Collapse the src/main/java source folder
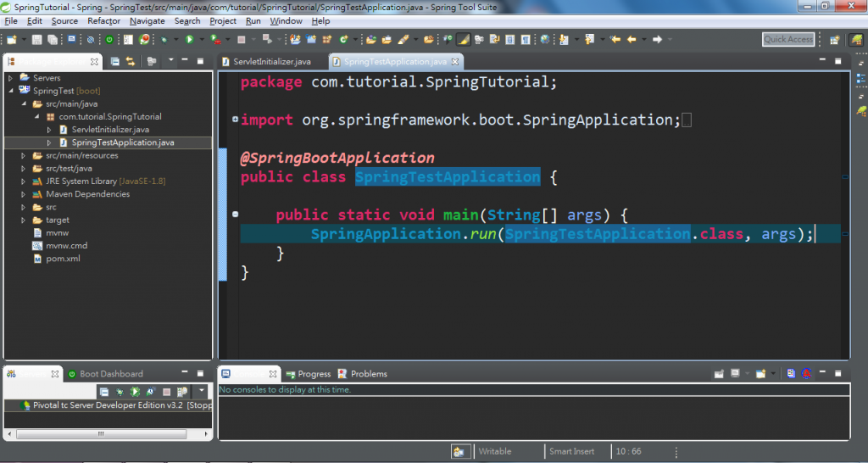This screenshot has height=463, width=868. (x=24, y=103)
